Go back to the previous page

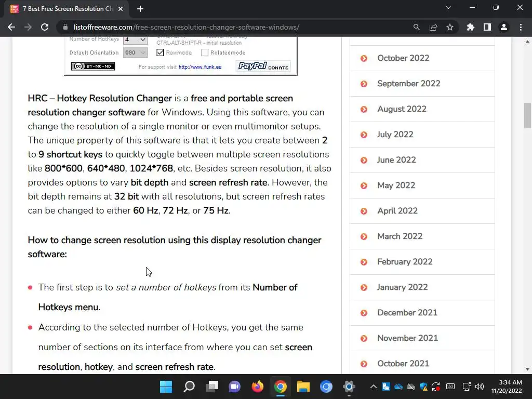pos(11,27)
